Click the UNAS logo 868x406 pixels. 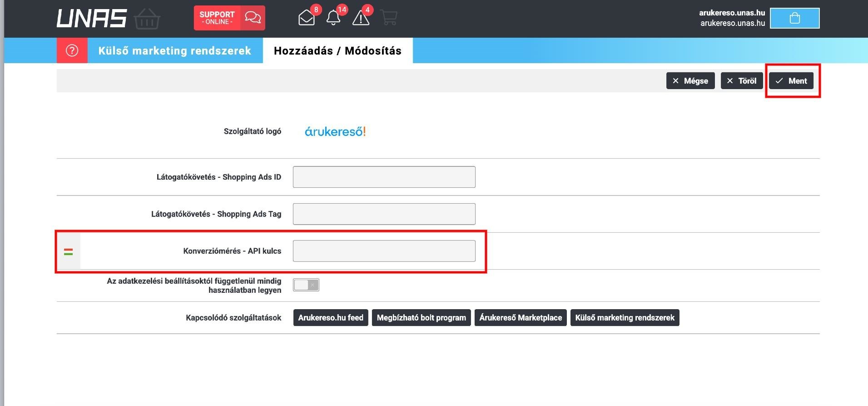click(x=92, y=19)
